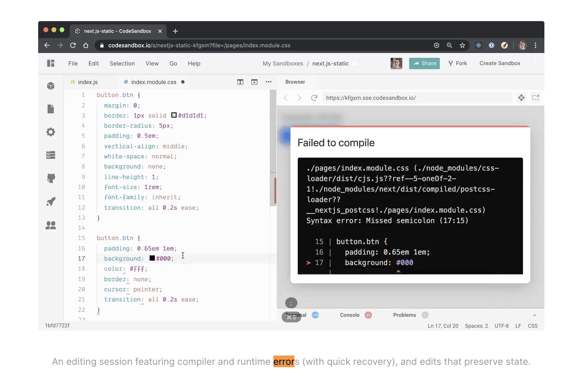Image resolution: width=588 pixels, height=389 pixels.
Task: Split the editor view
Action: pos(240,82)
